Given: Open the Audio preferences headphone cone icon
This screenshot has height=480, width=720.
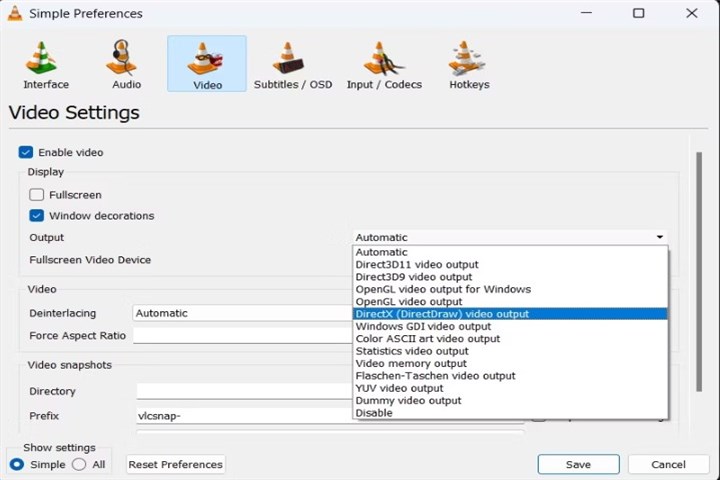Looking at the screenshot, I should pyautogui.click(x=122, y=58).
